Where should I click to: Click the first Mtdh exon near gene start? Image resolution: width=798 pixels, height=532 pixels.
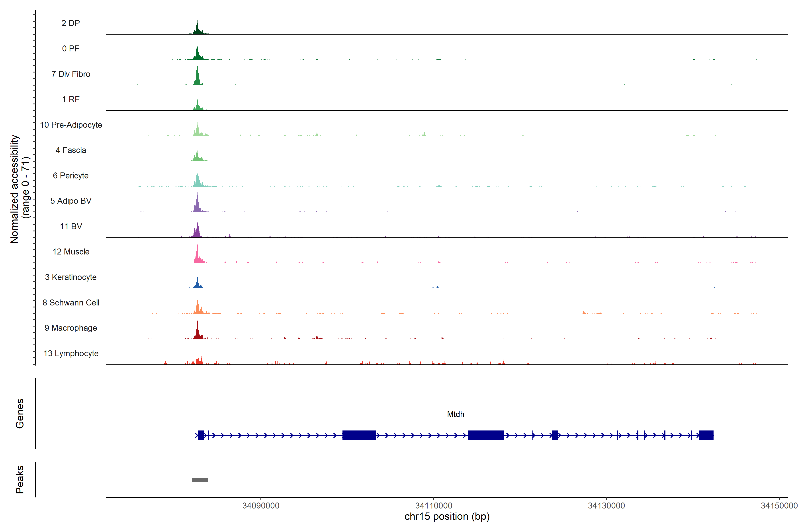[x=201, y=435]
